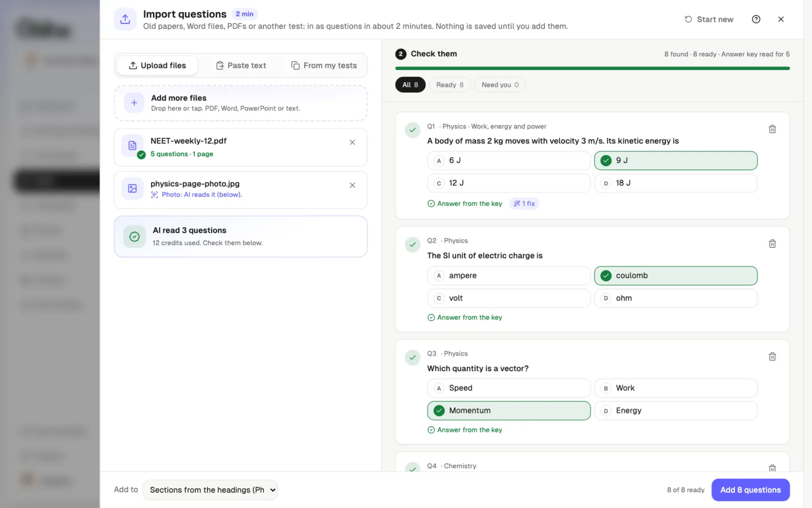Click the AI read 3 questions check icon

(134, 237)
